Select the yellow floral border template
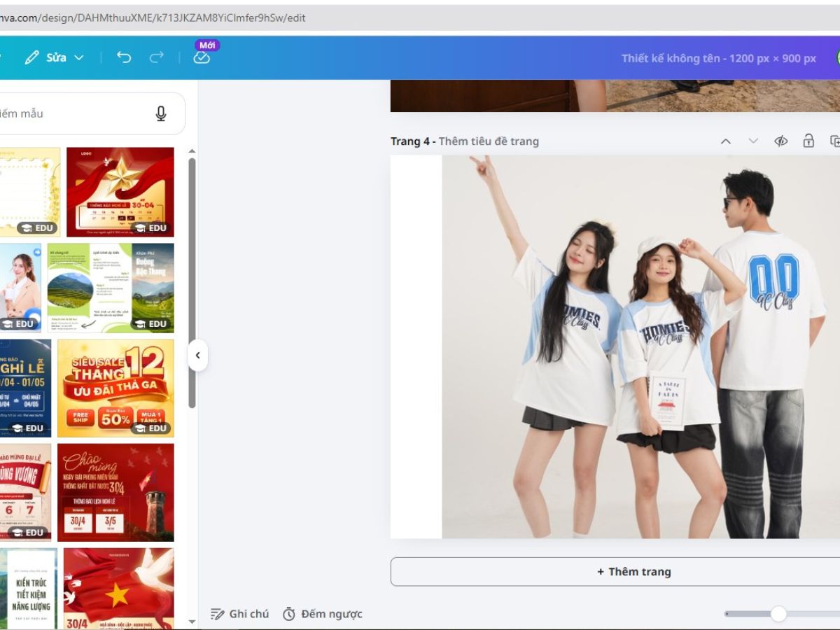 tap(30, 192)
